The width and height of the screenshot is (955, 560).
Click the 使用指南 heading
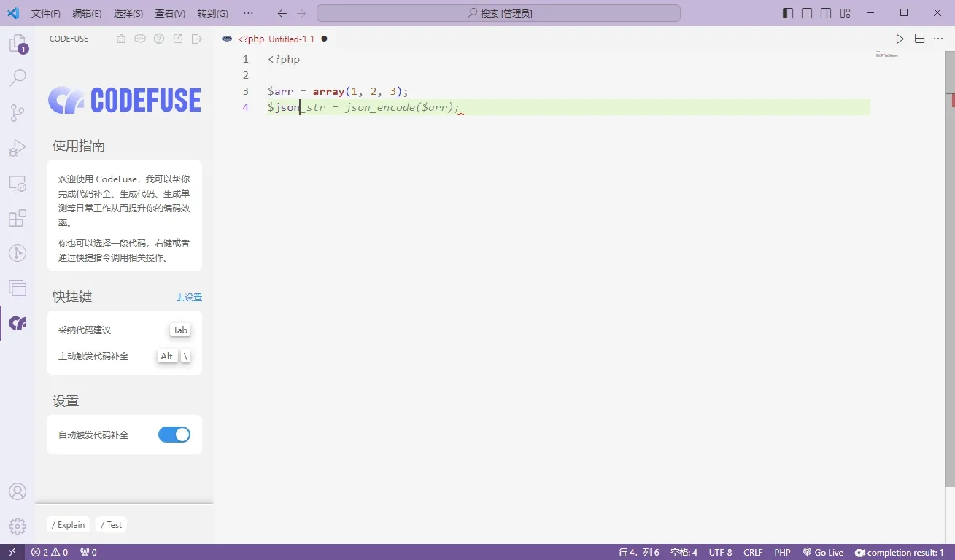pos(79,146)
